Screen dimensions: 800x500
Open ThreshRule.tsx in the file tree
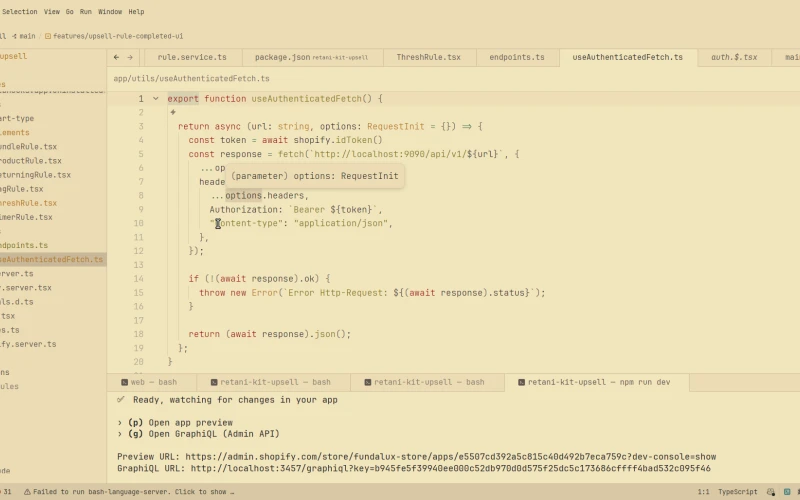29,203
